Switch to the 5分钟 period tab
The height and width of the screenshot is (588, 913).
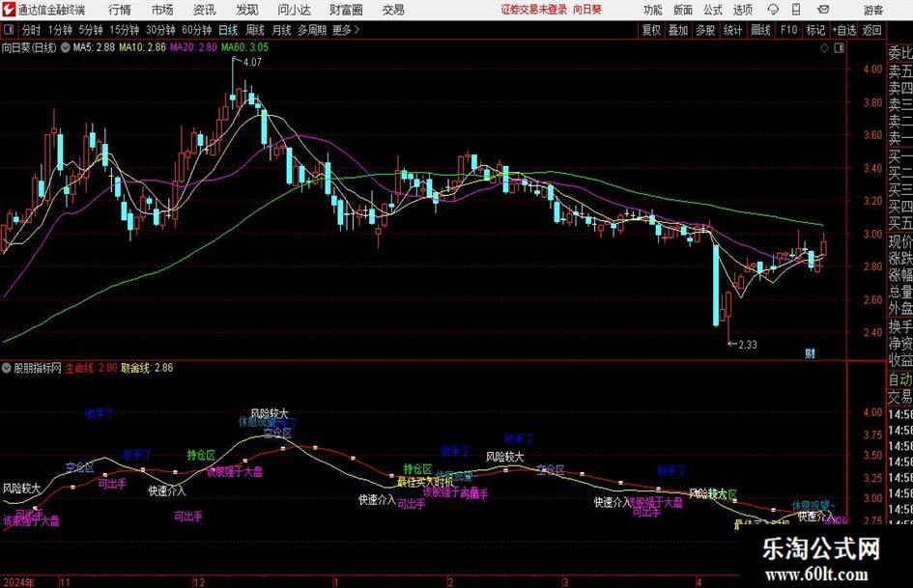pos(90,30)
